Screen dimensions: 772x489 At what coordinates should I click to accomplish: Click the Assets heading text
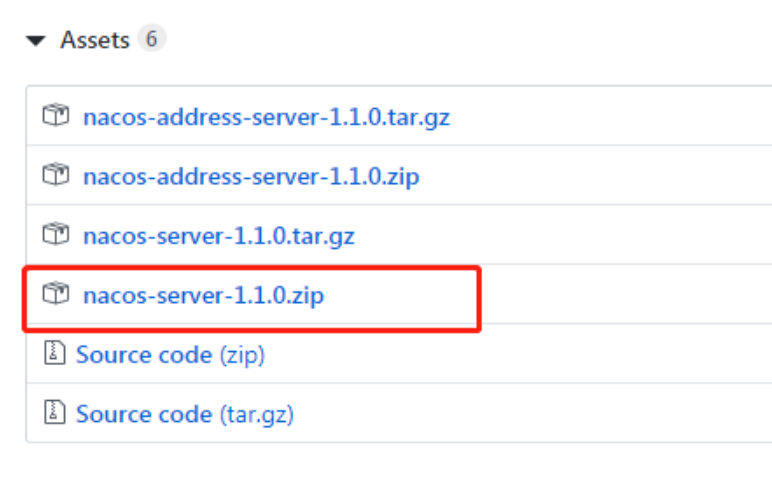[x=95, y=40]
